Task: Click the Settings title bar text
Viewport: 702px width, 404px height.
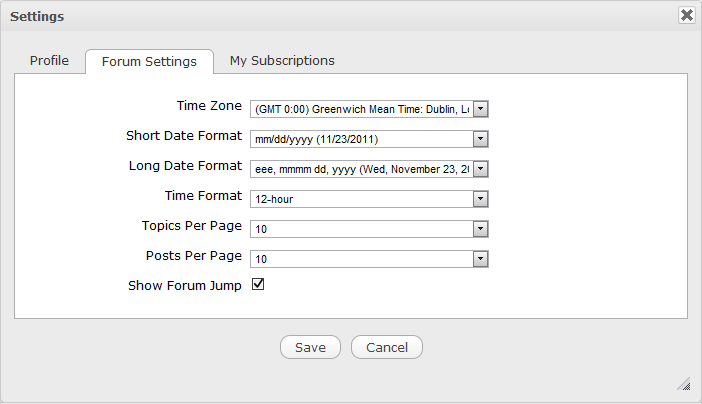Action: pyautogui.click(x=37, y=15)
